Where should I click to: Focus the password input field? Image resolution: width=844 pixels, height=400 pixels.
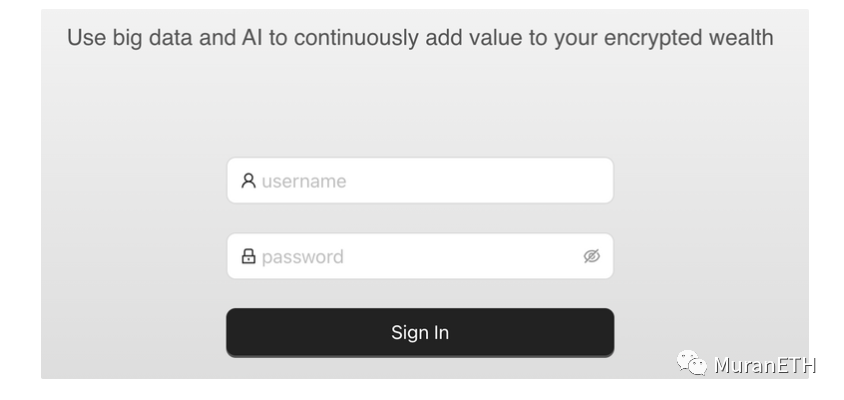pos(420,256)
